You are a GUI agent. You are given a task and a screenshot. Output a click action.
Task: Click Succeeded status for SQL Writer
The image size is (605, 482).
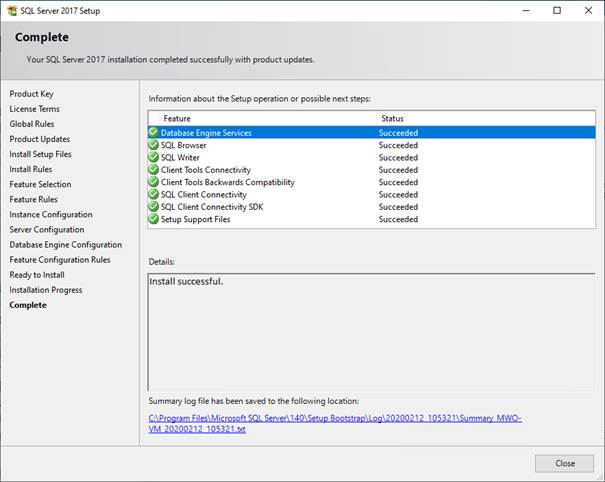point(398,157)
